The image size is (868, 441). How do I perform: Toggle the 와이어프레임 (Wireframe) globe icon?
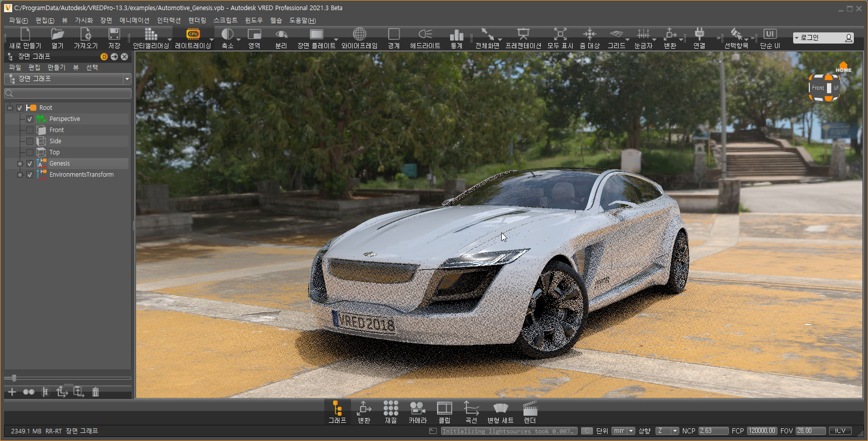(360, 34)
